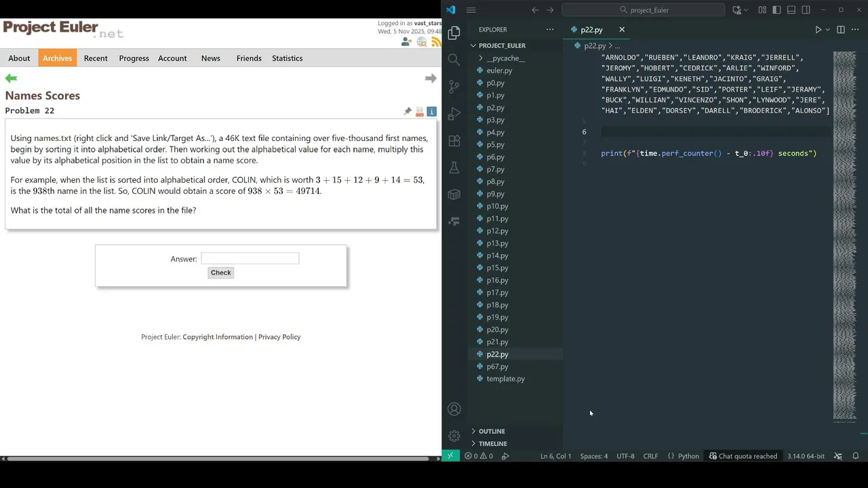Change the UTF-8 file encoding
868x488 pixels.
(x=625, y=456)
